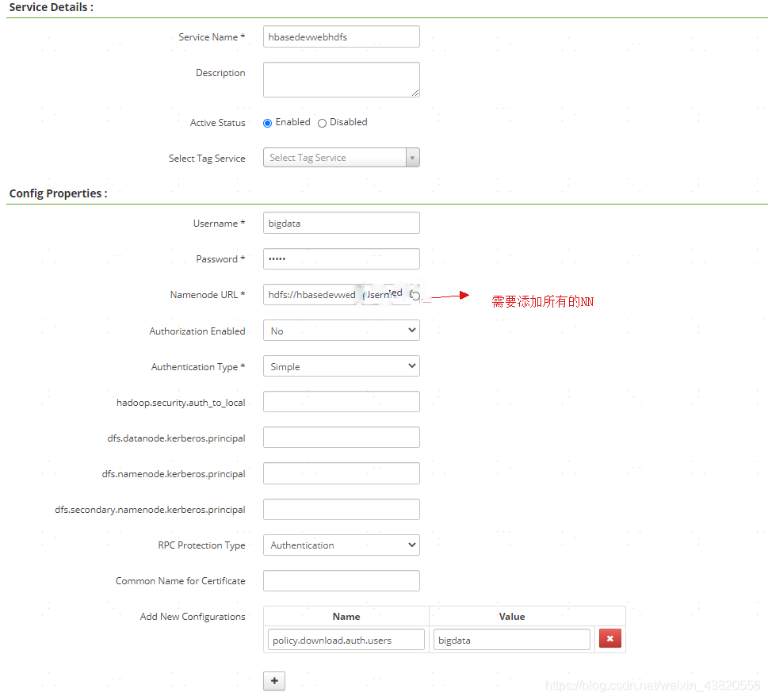Click the Service Name input field
The image size is (768, 700).
(x=341, y=36)
